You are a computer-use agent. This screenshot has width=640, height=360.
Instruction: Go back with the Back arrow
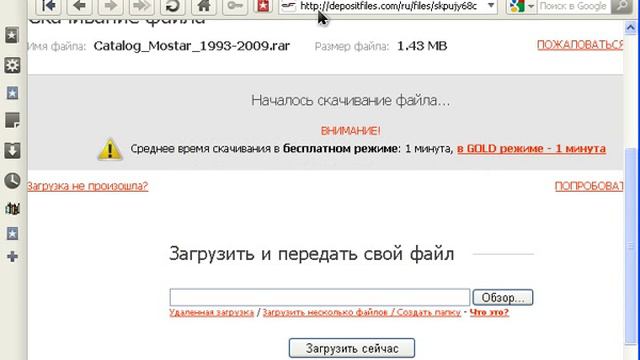pos(80,6)
